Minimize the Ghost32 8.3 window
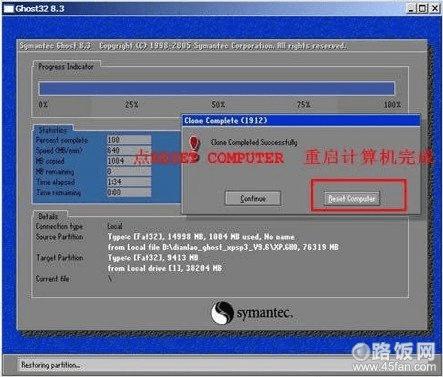Screen dimensions: 443x377 coord(411,8)
